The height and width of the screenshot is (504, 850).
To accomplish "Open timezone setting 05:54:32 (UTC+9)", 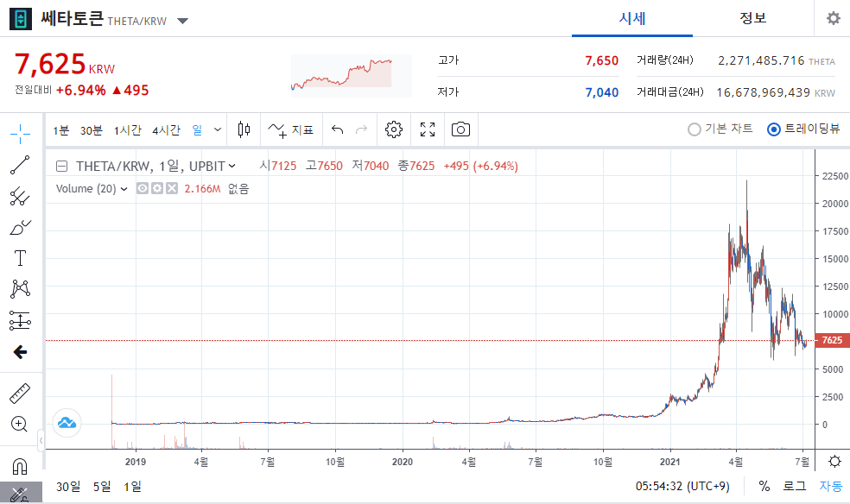I will 682,486.
